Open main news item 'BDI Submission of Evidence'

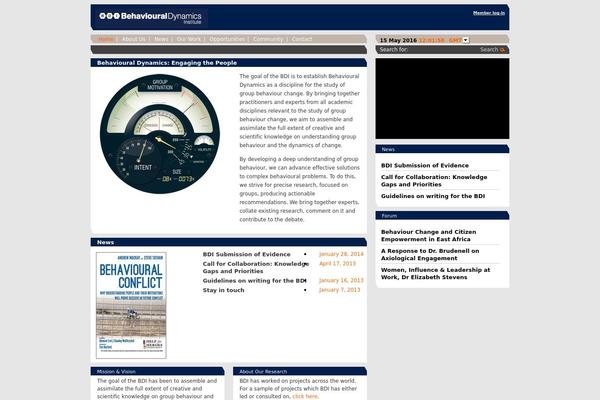pyautogui.click(x=246, y=254)
